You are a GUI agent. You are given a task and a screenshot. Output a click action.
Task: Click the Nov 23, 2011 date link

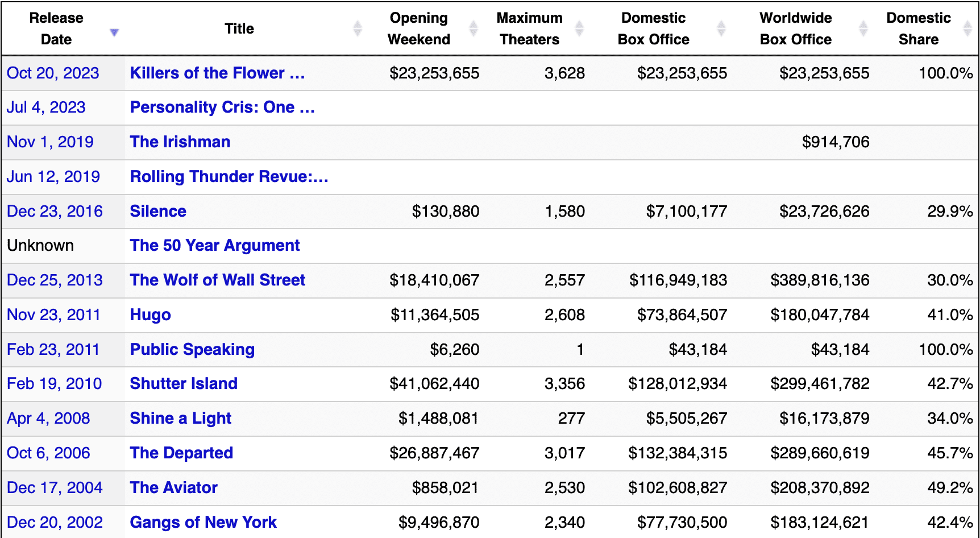point(53,314)
